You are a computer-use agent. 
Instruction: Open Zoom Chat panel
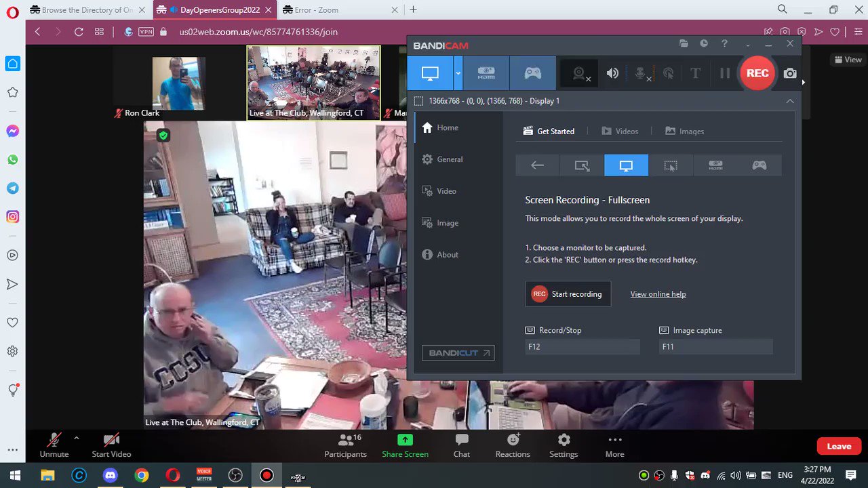coord(462,445)
